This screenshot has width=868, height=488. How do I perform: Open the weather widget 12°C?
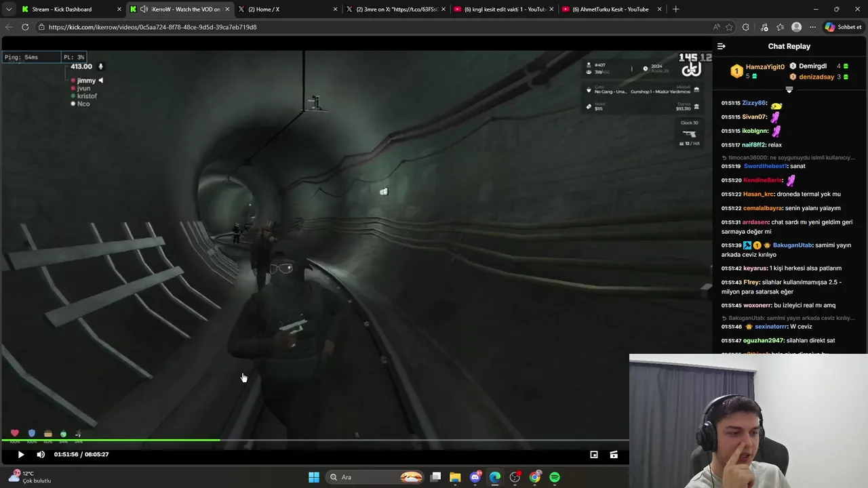coord(30,477)
